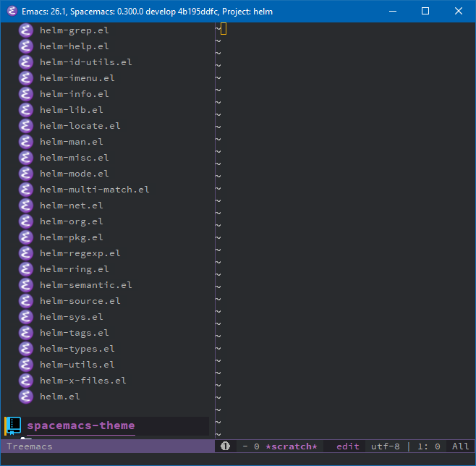
Task: Click the spacemacs-theme project book icon
Action: pyautogui.click(x=13, y=426)
